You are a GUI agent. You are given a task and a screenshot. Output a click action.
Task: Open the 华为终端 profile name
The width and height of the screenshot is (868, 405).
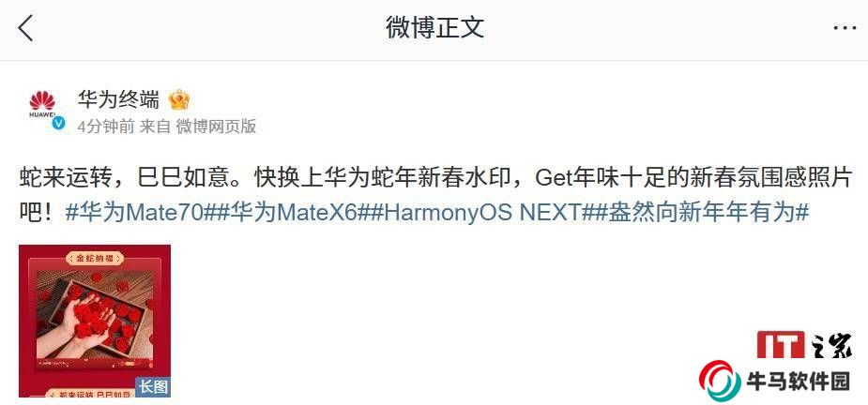(x=118, y=100)
